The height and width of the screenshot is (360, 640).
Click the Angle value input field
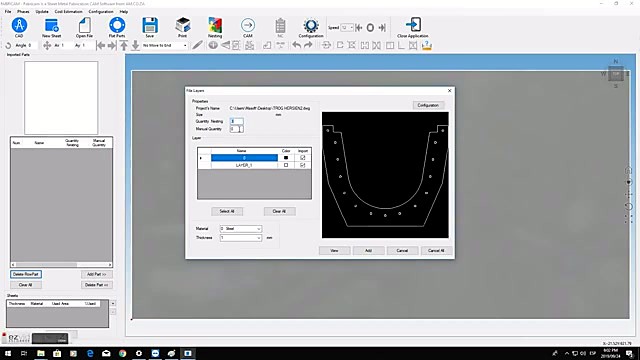[x=31, y=46]
